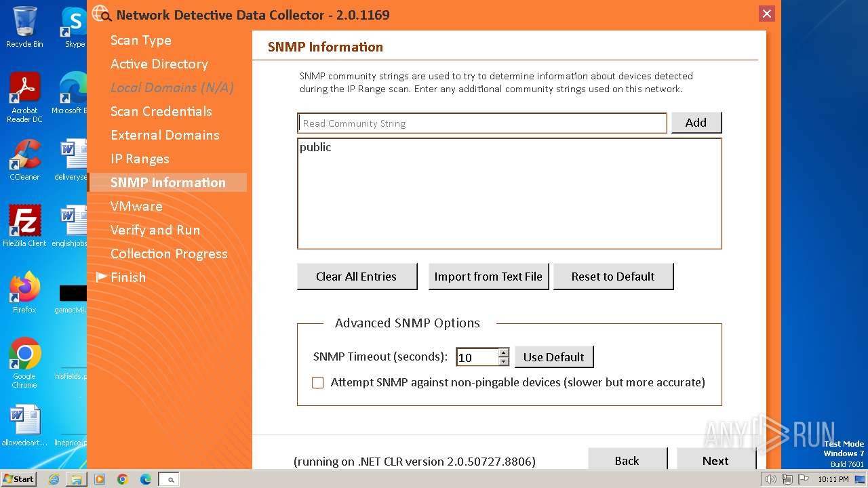
Task: Click the Next button
Action: coord(715,459)
